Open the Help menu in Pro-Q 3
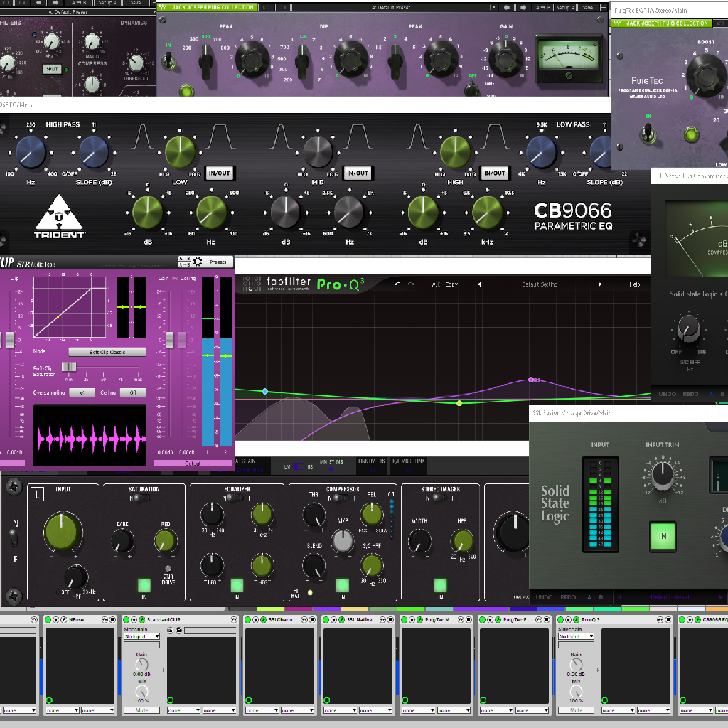This screenshot has height=728, width=728. point(635,284)
